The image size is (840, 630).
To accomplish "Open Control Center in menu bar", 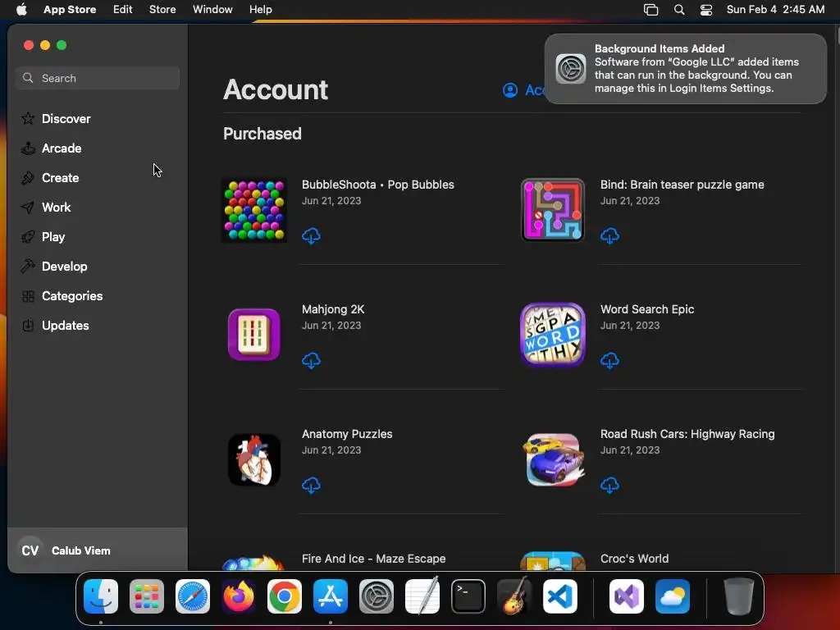I will click(x=706, y=10).
